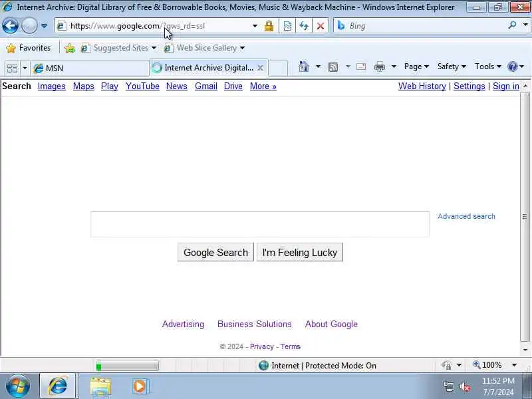Open the Advanced search link

466,216
